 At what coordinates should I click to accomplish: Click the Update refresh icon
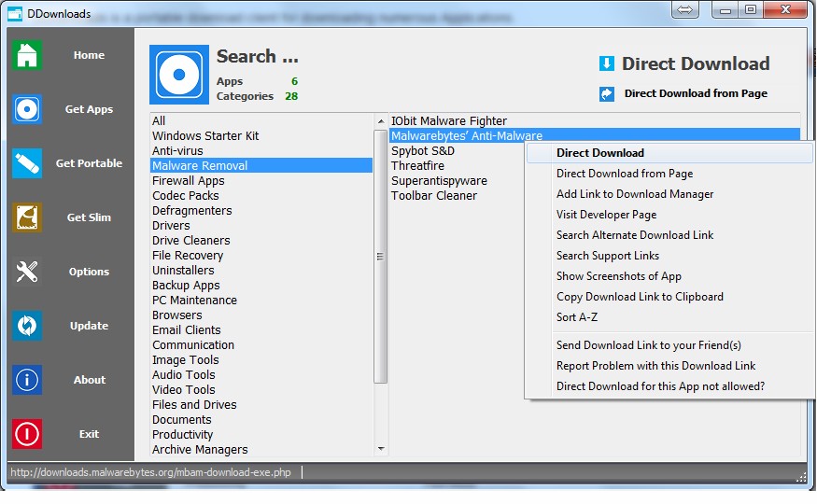click(x=26, y=326)
